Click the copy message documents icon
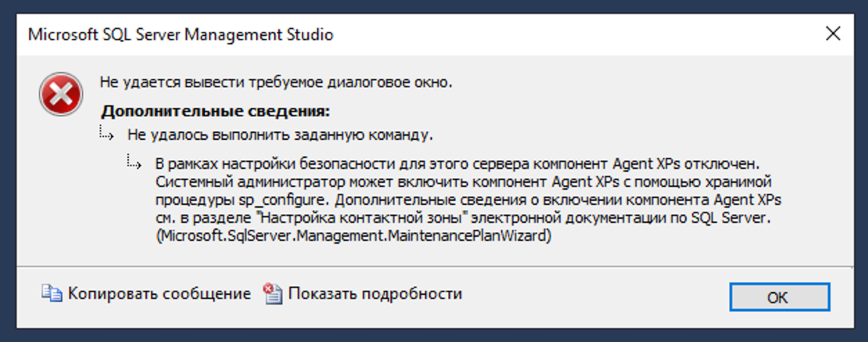 pos(52,294)
